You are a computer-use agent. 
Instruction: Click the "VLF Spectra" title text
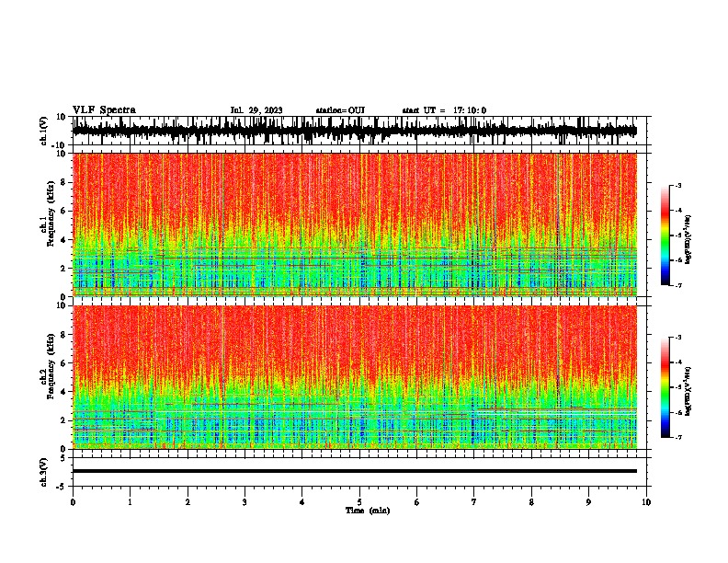104,110
